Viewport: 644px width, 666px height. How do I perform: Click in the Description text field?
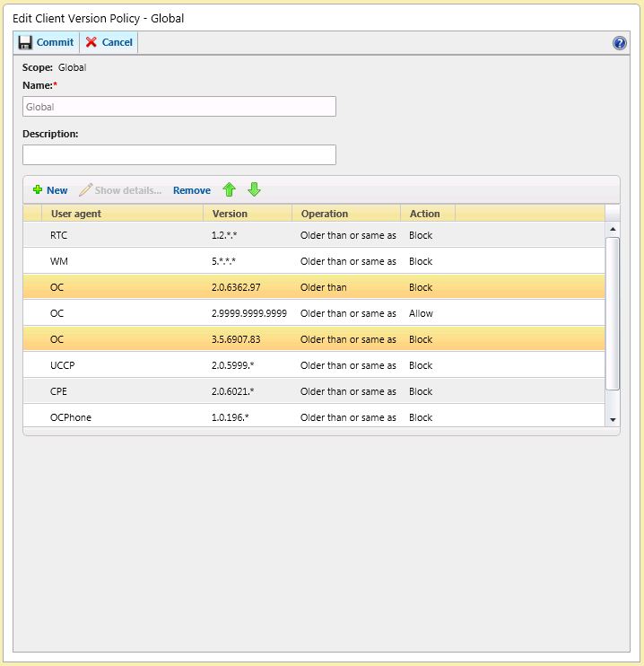pyautogui.click(x=179, y=155)
